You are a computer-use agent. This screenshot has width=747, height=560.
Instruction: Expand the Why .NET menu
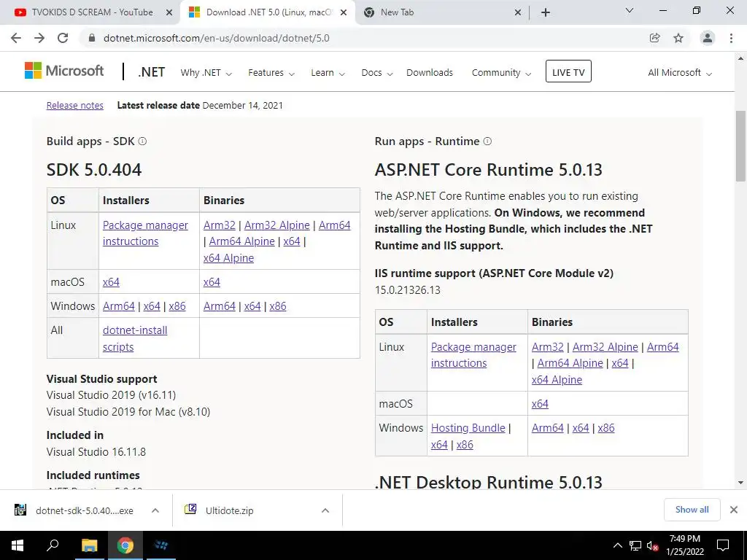click(x=206, y=73)
